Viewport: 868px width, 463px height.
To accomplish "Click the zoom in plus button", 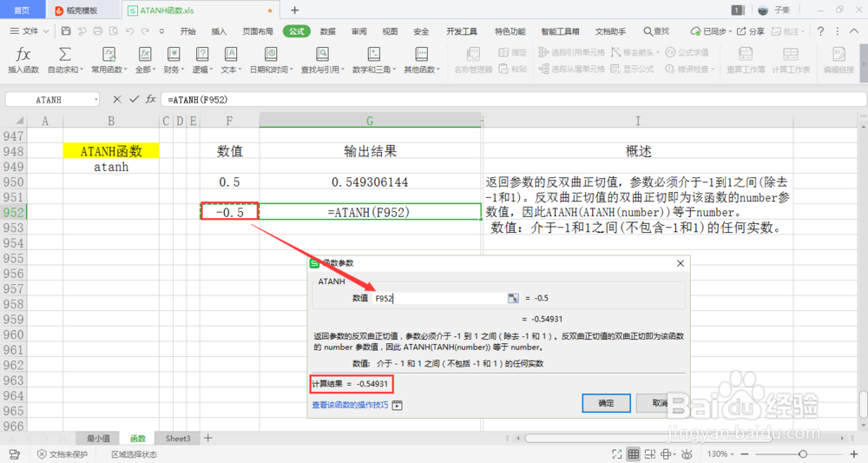I will pyautogui.click(x=853, y=454).
